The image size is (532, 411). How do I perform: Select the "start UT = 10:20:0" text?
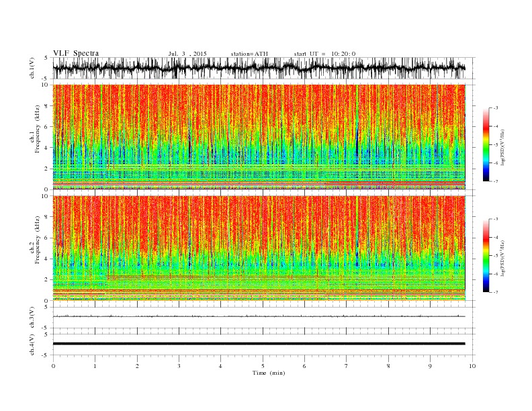pos(324,54)
